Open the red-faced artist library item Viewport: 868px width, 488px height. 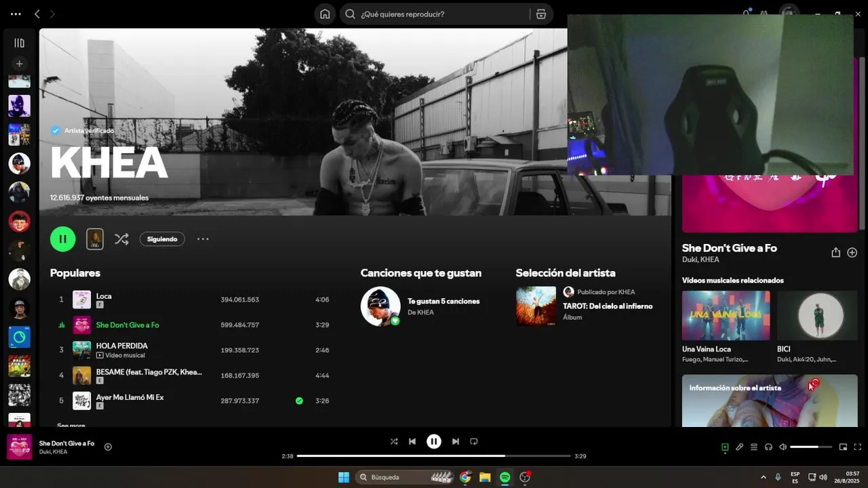pyautogui.click(x=19, y=221)
